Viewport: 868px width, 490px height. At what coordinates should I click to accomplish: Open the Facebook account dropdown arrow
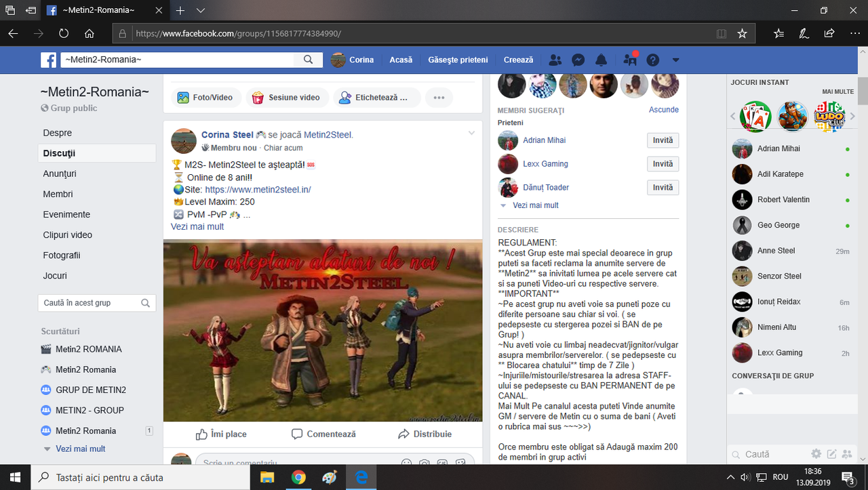675,60
